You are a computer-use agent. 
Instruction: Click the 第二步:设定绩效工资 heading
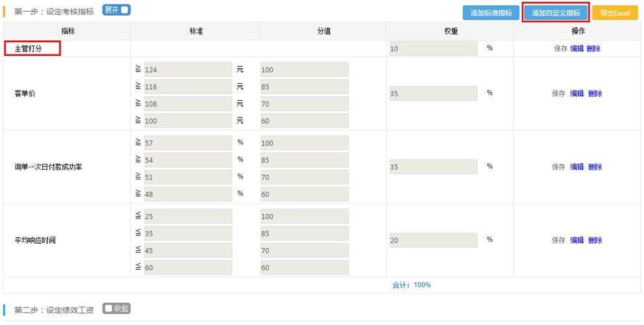click(55, 310)
